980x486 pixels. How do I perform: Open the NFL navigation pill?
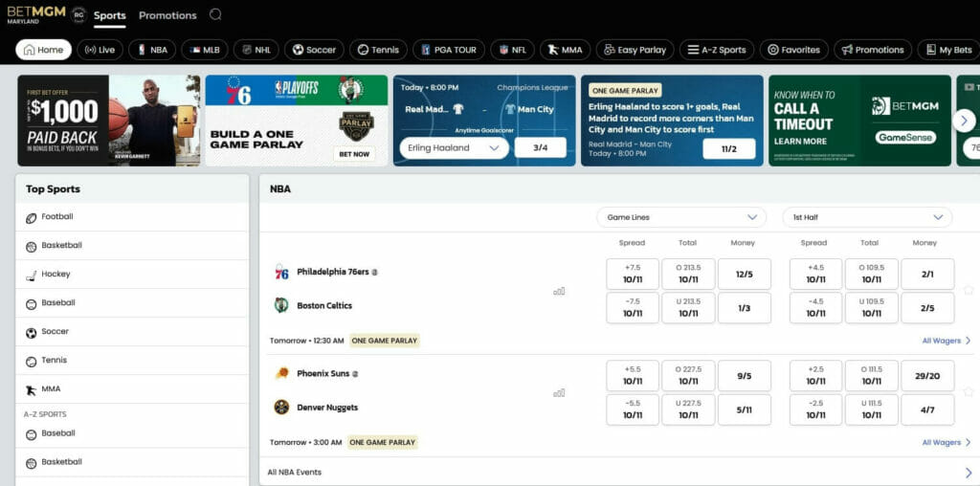coord(513,50)
